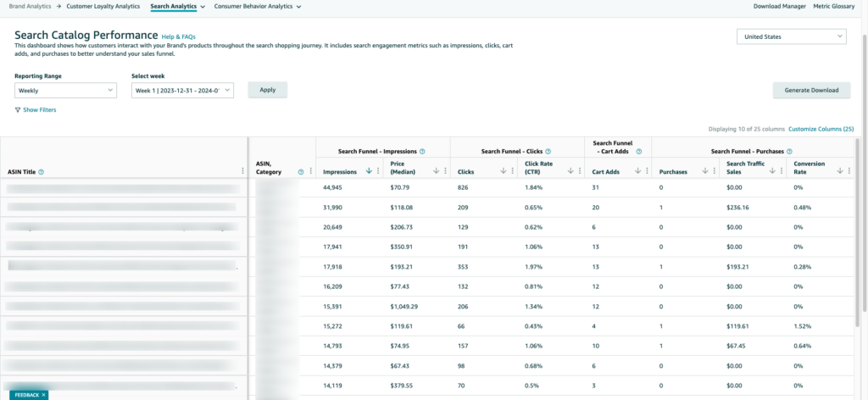Image resolution: width=868 pixels, height=400 pixels.
Task: Open Price (Median) column options menu
Action: click(445, 171)
